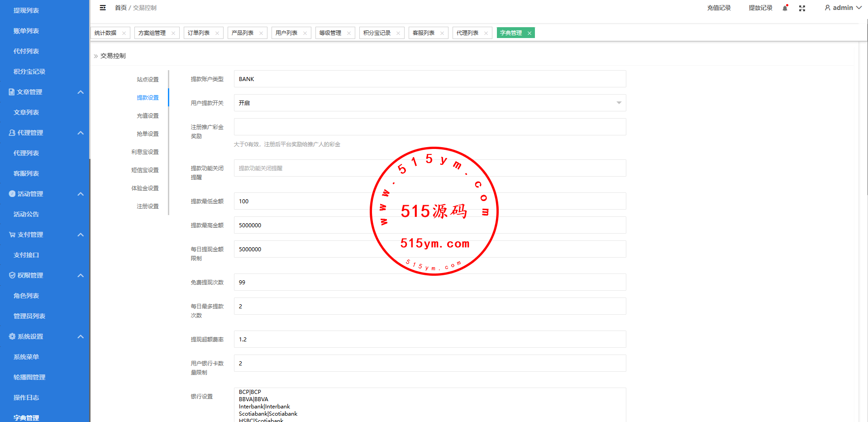Viewport: 868px width, 422px height.
Task: Select 充值设置 in the settings menu
Action: 148,116
